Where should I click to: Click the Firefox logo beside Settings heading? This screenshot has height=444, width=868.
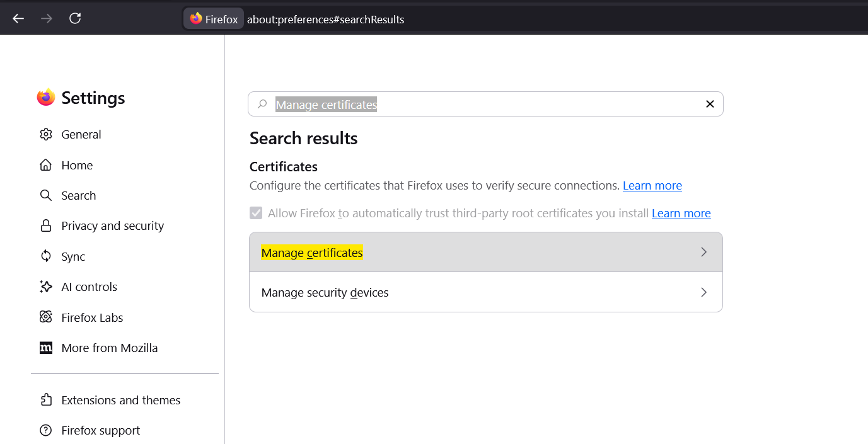pyautogui.click(x=46, y=98)
